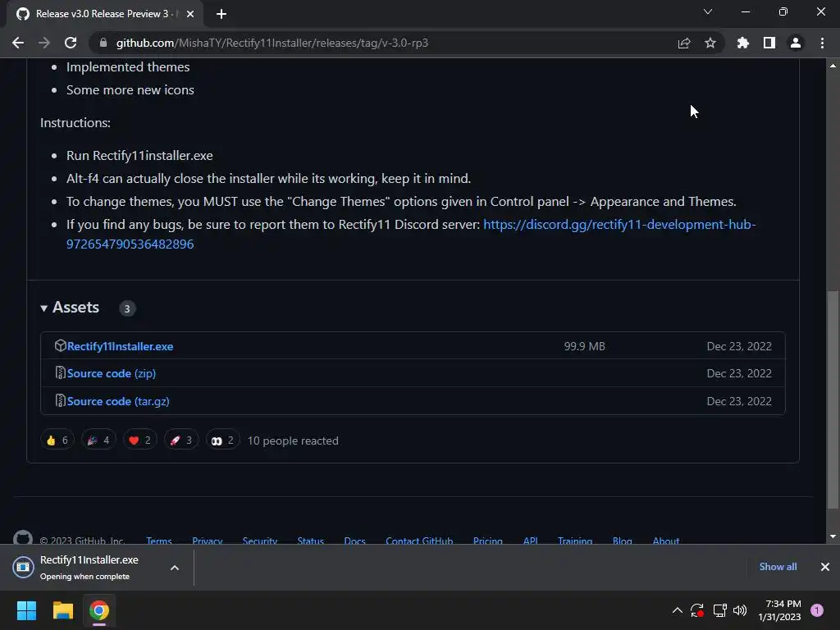Download Source code (tar.gz)
Viewport: 840px width, 630px height.
(x=118, y=401)
